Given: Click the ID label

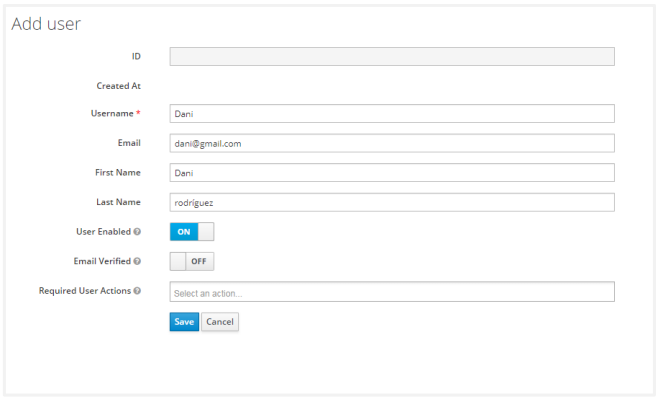Looking at the screenshot, I should pyautogui.click(x=136, y=56).
